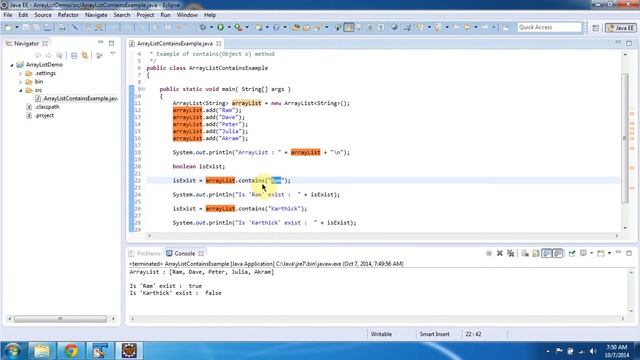Viewport: 640px width, 360px height.
Task: Click the Pin Console icon
Action: pyautogui.click(x=572, y=253)
